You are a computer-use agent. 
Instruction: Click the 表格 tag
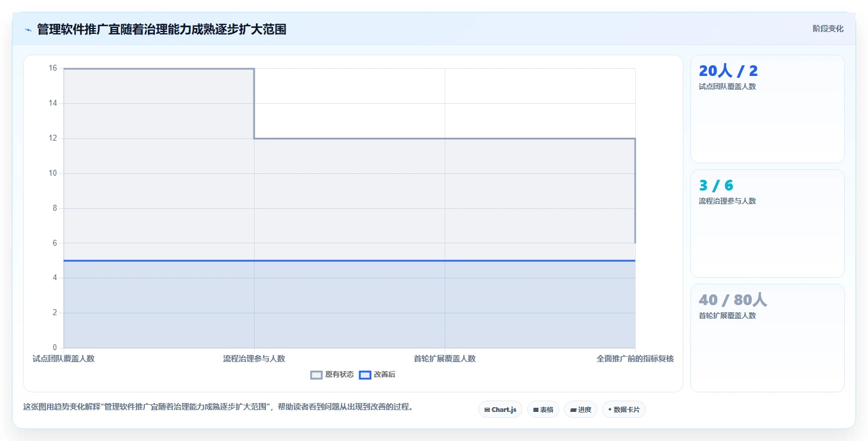coord(543,410)
